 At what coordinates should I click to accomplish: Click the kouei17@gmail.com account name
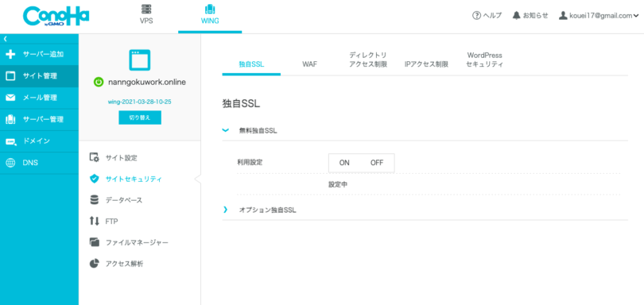coord(600,16)
